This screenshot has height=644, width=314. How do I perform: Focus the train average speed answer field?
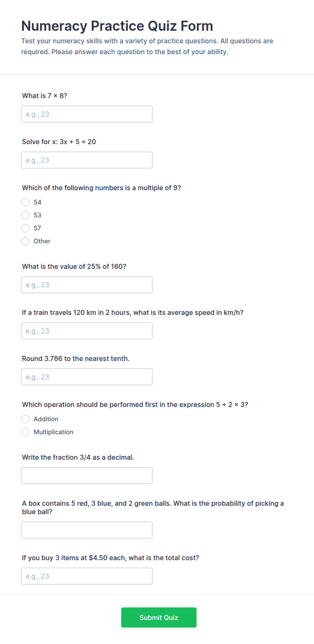87,331
